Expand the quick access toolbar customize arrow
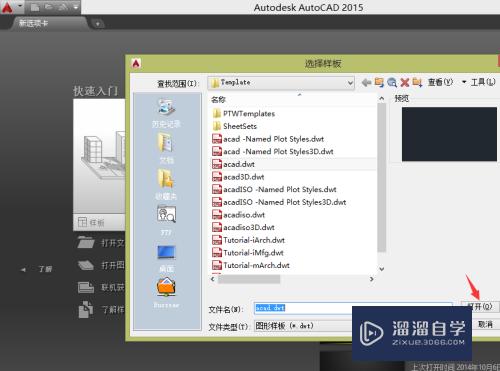This screenshot has width=500, height=371. [x=76, y=7]
